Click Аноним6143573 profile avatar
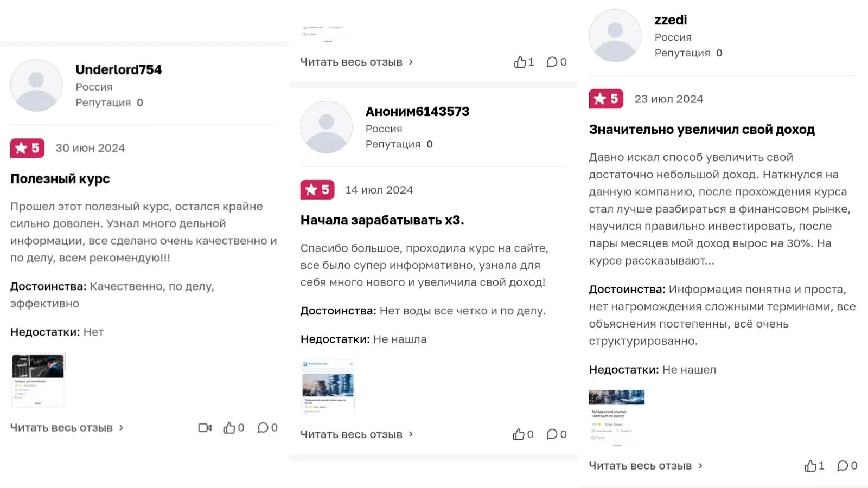Image resolution: width=868 pixels, height=488 pixels. (x=327, y=127)
